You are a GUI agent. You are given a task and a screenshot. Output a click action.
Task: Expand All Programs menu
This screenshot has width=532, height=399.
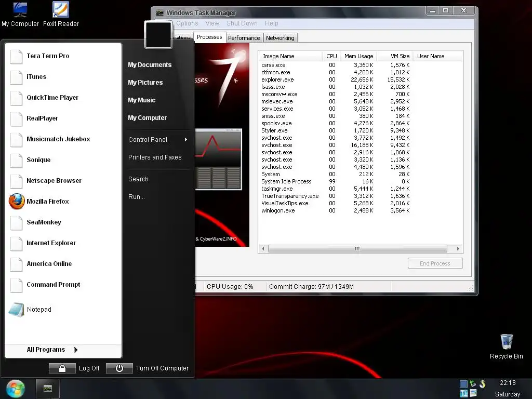[x=52, y=350]
